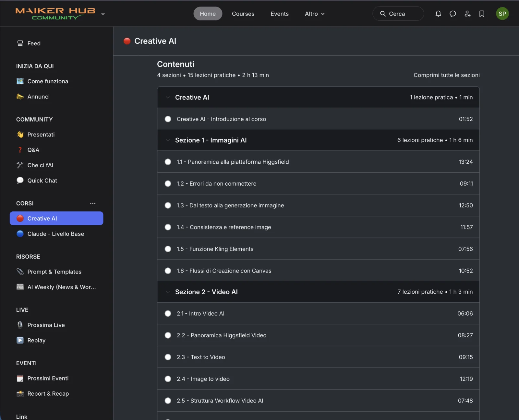The image size is (519, 420).
Task: Click the Annunci megaphone icon
Action: [x=20, y=96]
